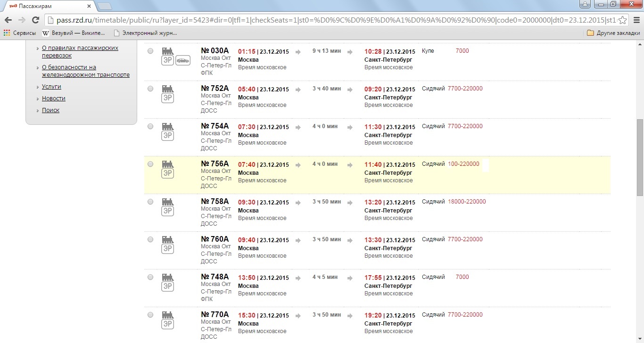Click the vertical page scrollbar thumb

[x=640, y=157]
